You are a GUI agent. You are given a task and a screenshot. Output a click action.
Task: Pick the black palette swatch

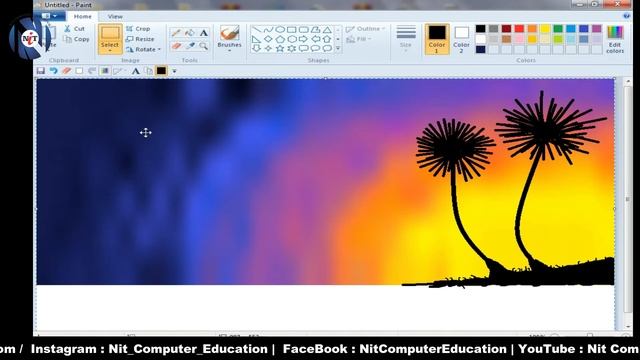[x=480, y=29]
